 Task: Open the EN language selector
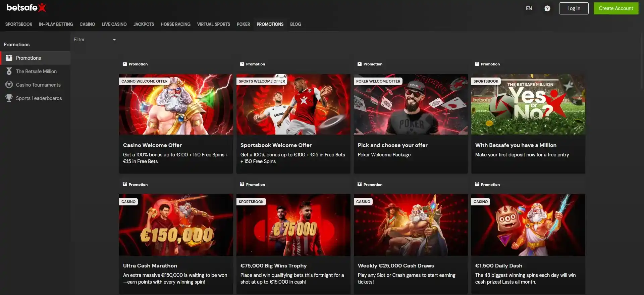529,8
